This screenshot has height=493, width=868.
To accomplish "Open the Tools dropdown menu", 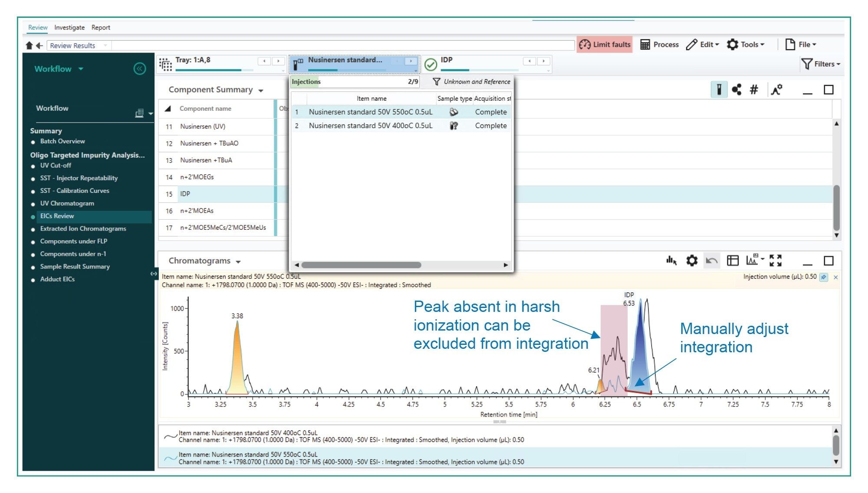I will pyautogui.click(x=750, y=45).
